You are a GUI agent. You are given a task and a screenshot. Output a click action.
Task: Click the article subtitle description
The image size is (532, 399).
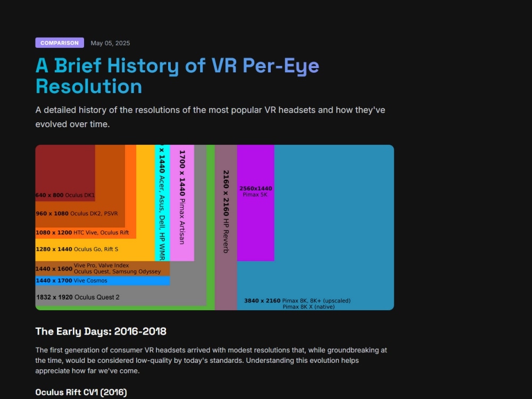click(210, 117)
